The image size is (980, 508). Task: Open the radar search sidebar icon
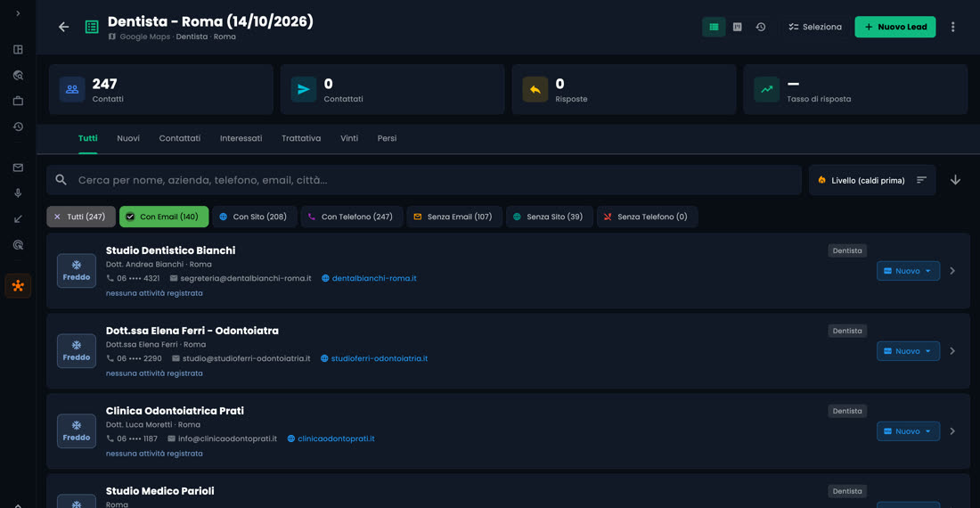[x=18, y=75]
